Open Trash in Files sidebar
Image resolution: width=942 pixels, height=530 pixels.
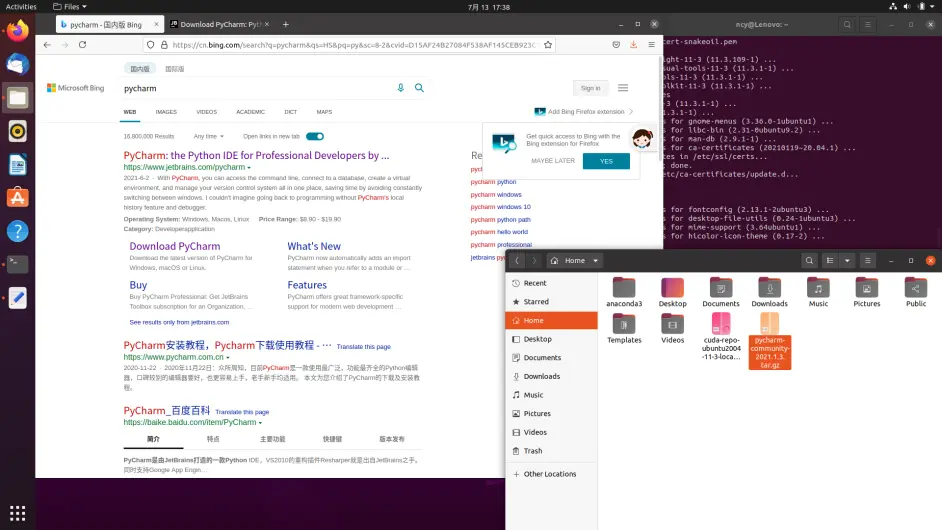tap(552, 451)
